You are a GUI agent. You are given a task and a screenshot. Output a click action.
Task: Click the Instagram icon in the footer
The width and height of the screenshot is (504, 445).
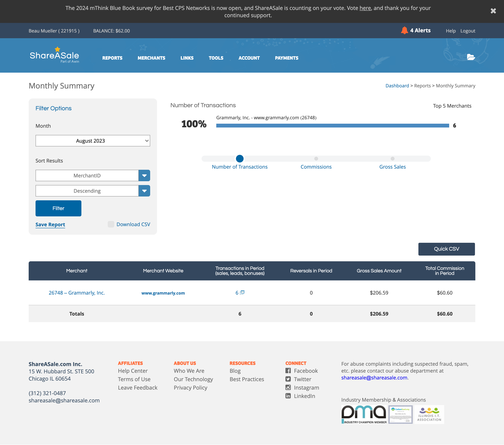(x=288, y=387)
